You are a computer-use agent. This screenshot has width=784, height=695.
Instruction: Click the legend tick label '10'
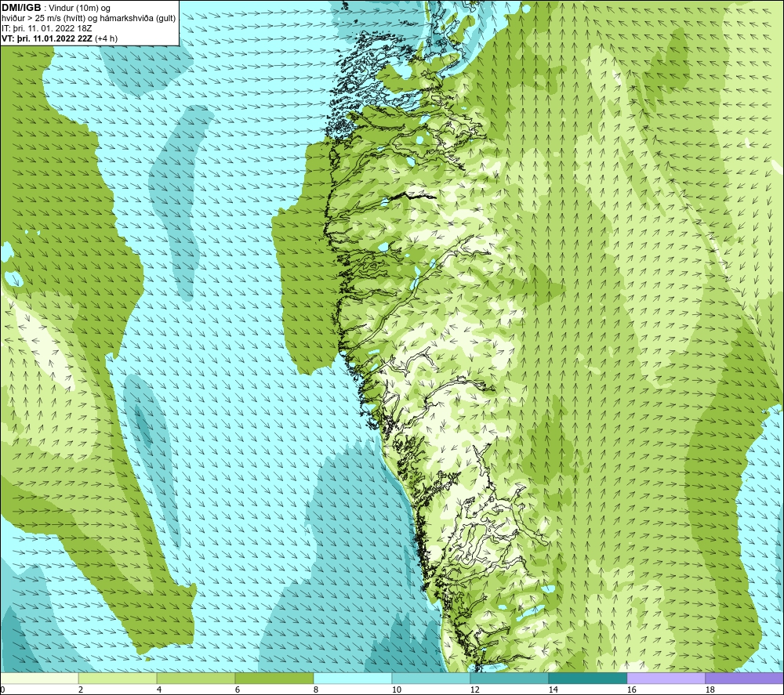[x=397, y=690]
